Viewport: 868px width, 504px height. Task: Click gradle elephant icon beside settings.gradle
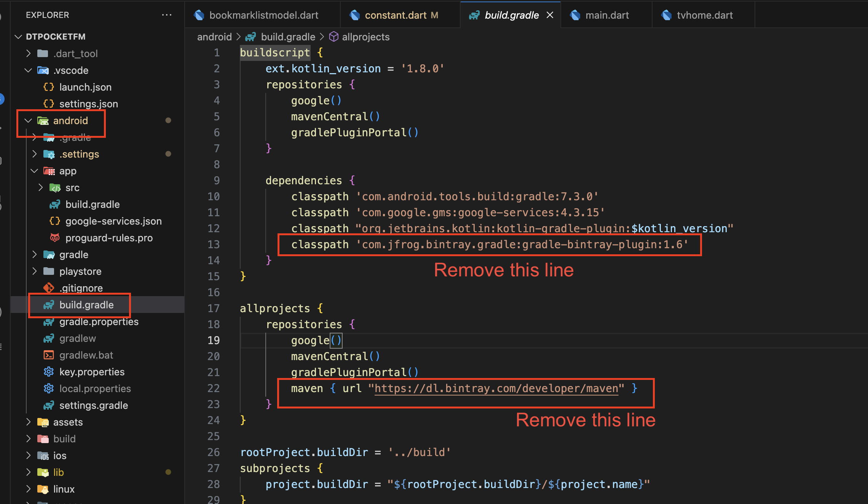[x=49, y=405]
